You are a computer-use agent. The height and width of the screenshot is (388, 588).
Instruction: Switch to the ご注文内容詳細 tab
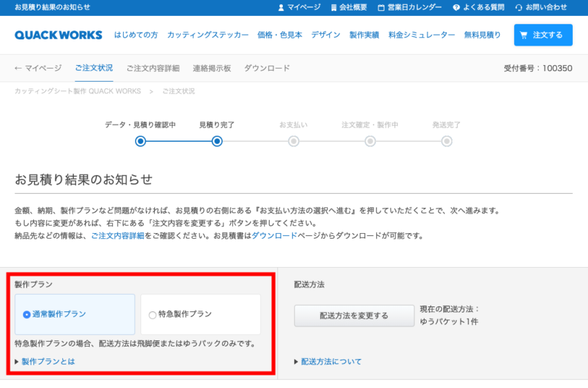[x=152, y=68]
